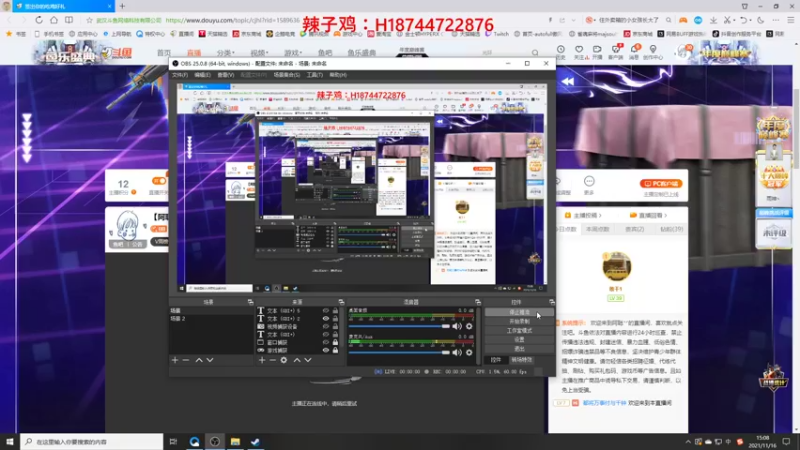Remove selected source with the minus icon
This screenshot has width=800, height=450.
click(x=272, y=360)
